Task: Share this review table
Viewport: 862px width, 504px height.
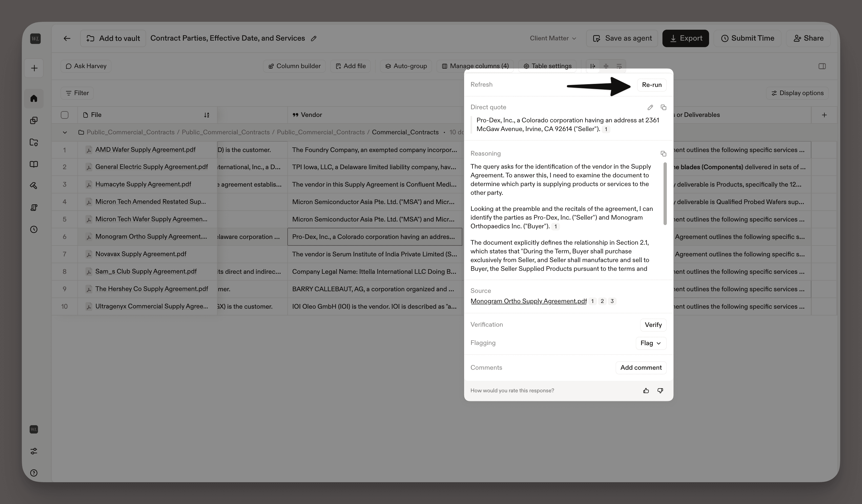Action: tap(808, 38)
